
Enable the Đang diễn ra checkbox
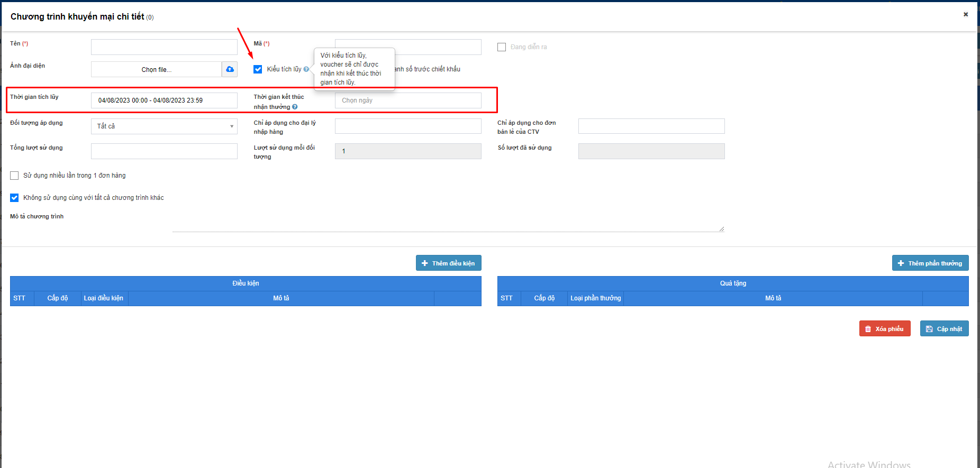point(502,47)
